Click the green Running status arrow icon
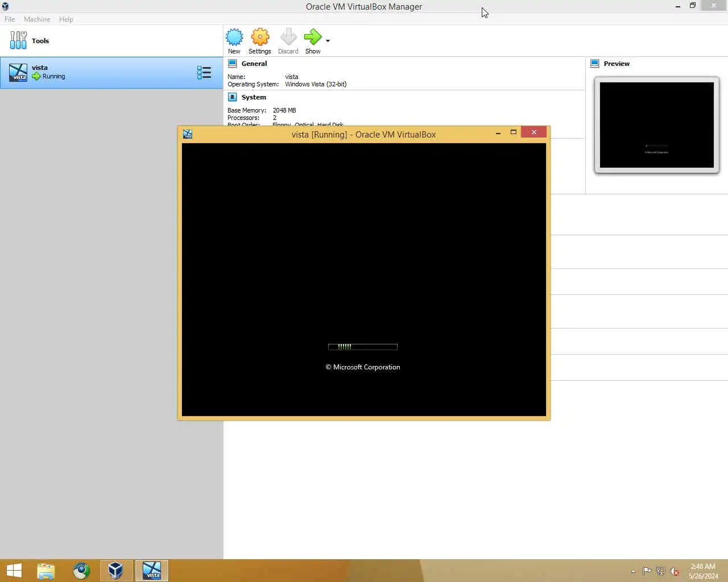728x582 pixels. coord(36,76)
